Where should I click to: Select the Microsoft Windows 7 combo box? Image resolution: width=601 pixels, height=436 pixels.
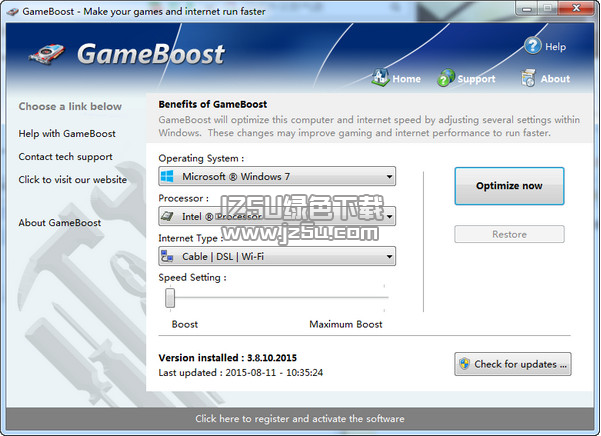pyautogui.click(x=277, y=176)
